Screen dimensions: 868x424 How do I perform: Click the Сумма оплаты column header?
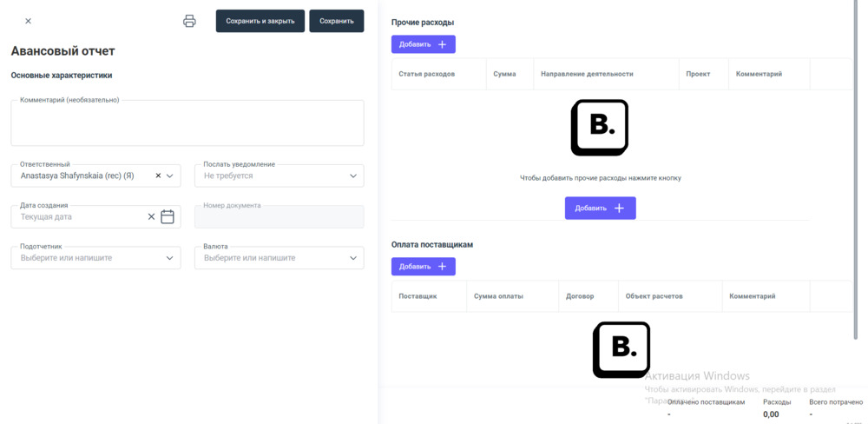[498, 296]
